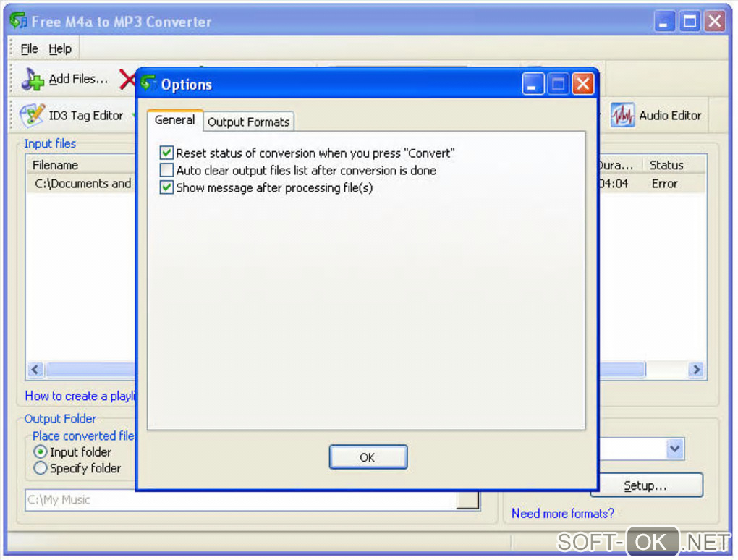
Task: Click the red X remove icon in toolbar
Action: coord(127,79)
